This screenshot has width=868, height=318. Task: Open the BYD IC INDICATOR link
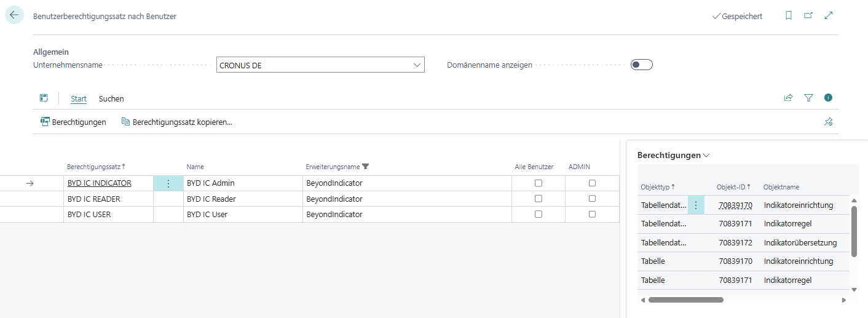[x=99, y=183]
